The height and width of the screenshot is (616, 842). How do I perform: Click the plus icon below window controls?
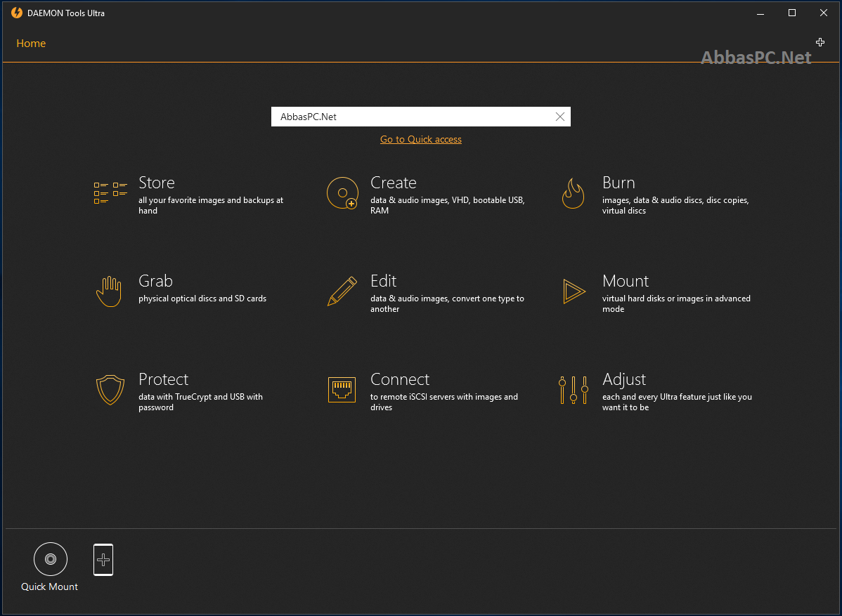820,42
